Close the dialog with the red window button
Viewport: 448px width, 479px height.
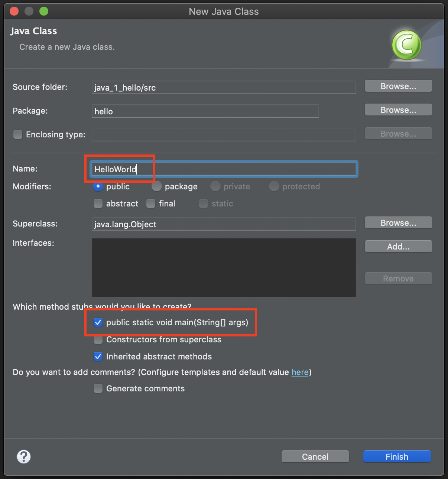(x=14, y=11)
